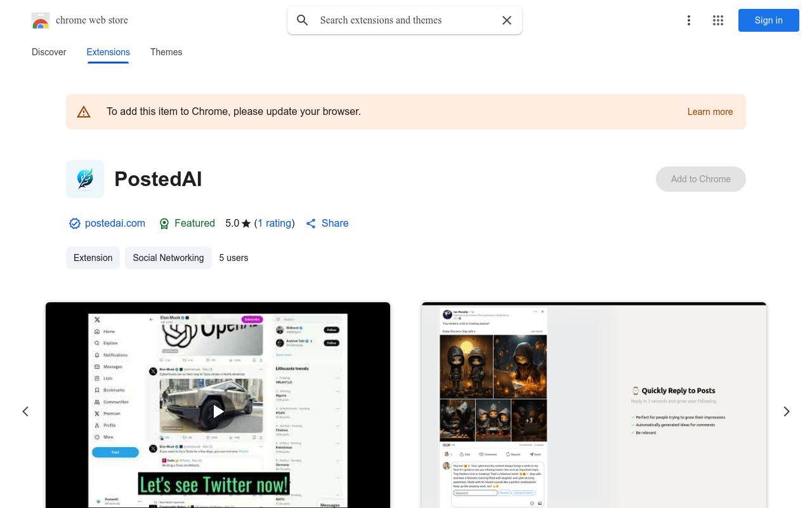
Task: Play the Twitter demo video
Action: tap(218, 411)
